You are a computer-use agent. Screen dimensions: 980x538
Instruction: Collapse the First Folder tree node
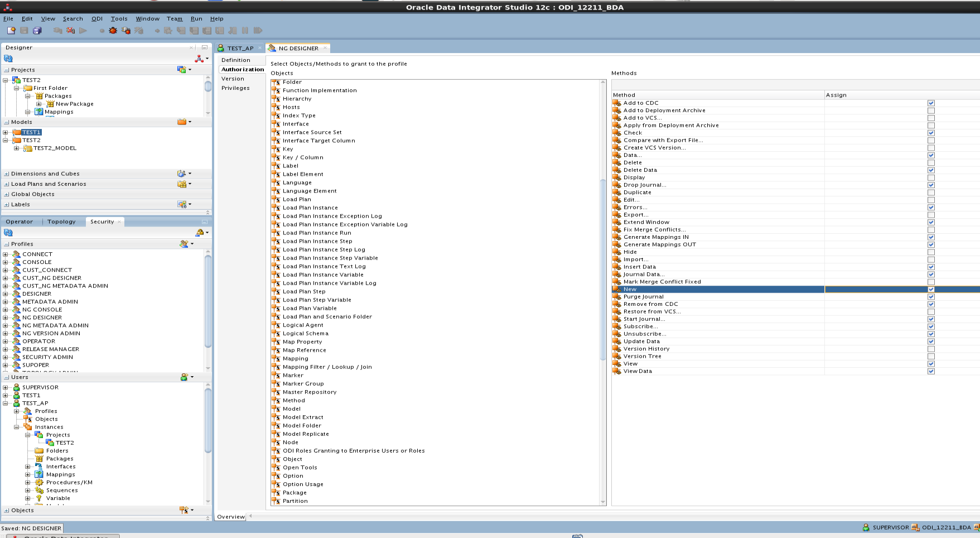(x=17, y=88)
